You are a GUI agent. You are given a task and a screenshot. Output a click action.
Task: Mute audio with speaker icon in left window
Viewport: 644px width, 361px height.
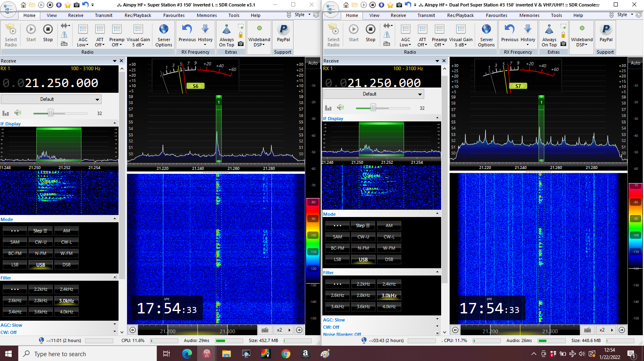(18, 113)
